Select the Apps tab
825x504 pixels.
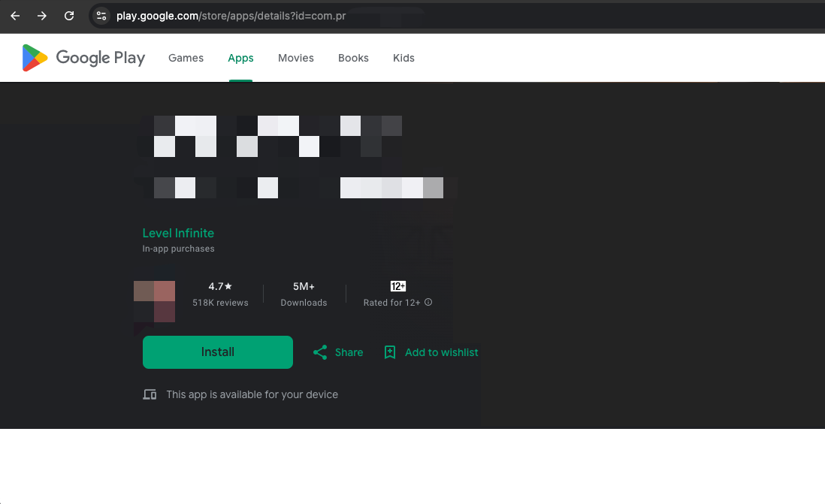pyautogui.click(x=240, y=58)
